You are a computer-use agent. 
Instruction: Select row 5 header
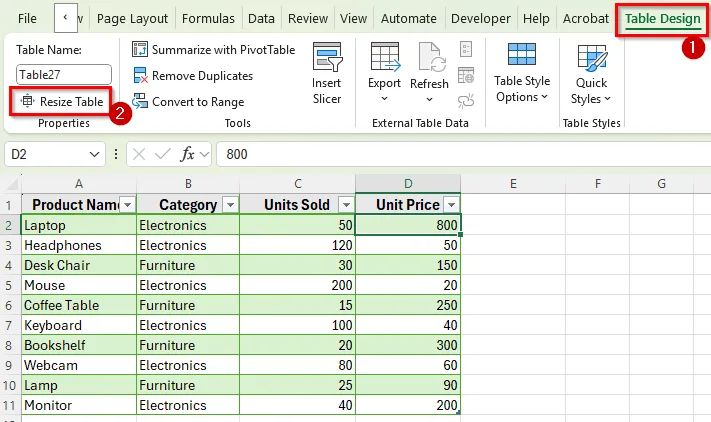(x=9, y=286)
